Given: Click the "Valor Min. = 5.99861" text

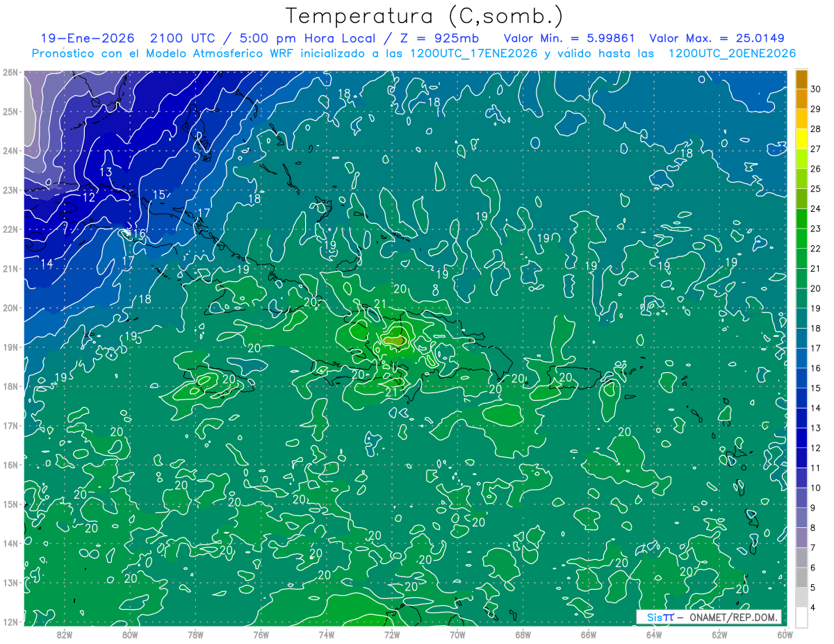Looking at the screenshot, I should coord(569,38).
